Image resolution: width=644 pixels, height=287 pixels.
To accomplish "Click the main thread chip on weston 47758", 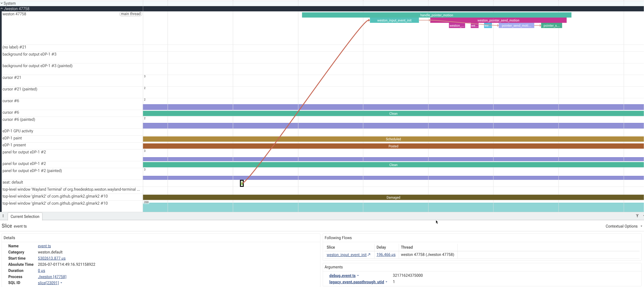I will (130, 14).
